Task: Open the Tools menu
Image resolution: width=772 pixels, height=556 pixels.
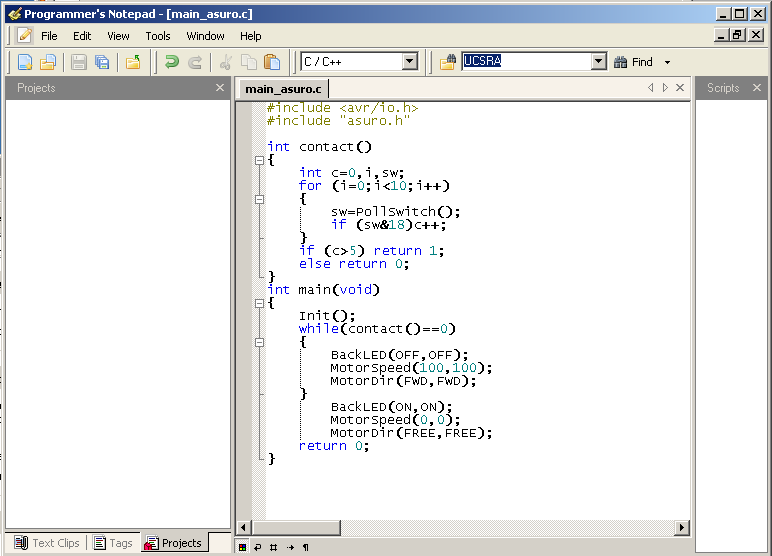Action: point(158,36)
